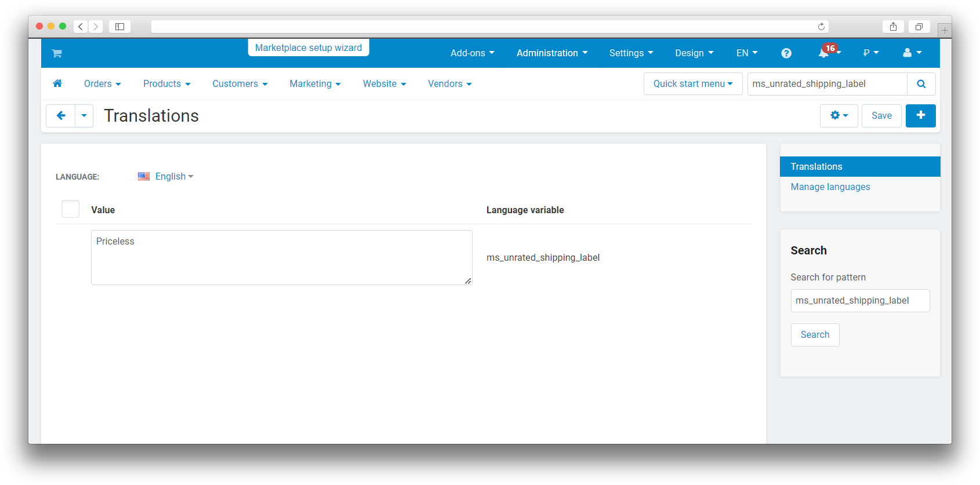980x485 pixels.
Task: Click the blue plus add button
Action: click(x=920, y=115)
